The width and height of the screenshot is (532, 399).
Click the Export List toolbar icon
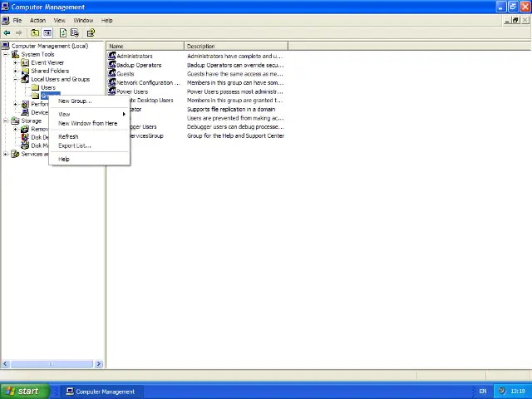pos(75,33)
